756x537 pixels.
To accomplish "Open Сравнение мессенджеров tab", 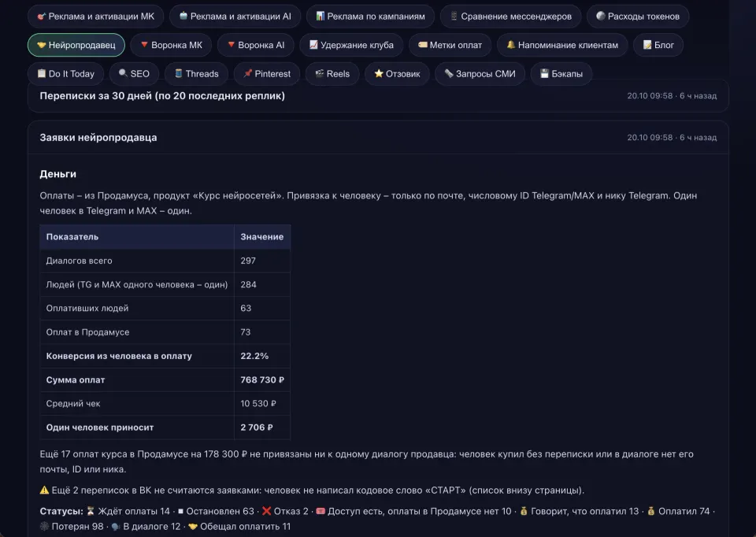I will pos(510,17).
